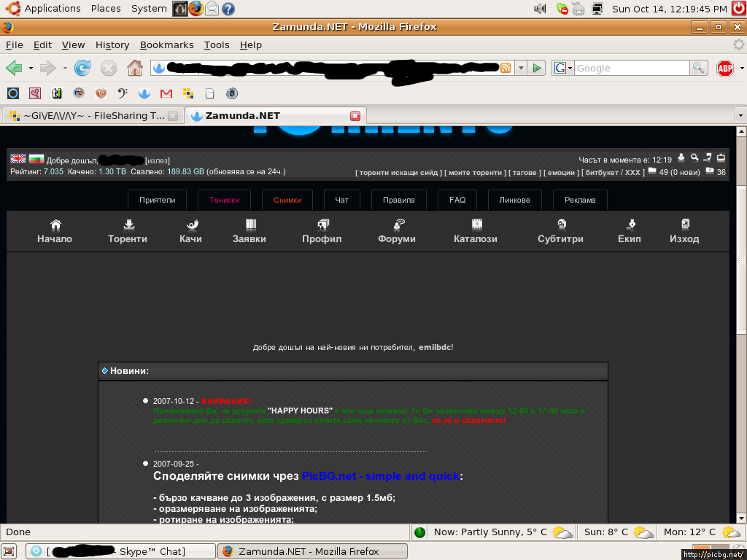Click the Home button in Firefox toolbar
This screenshot has width=747, height=560.
point(135,68)
